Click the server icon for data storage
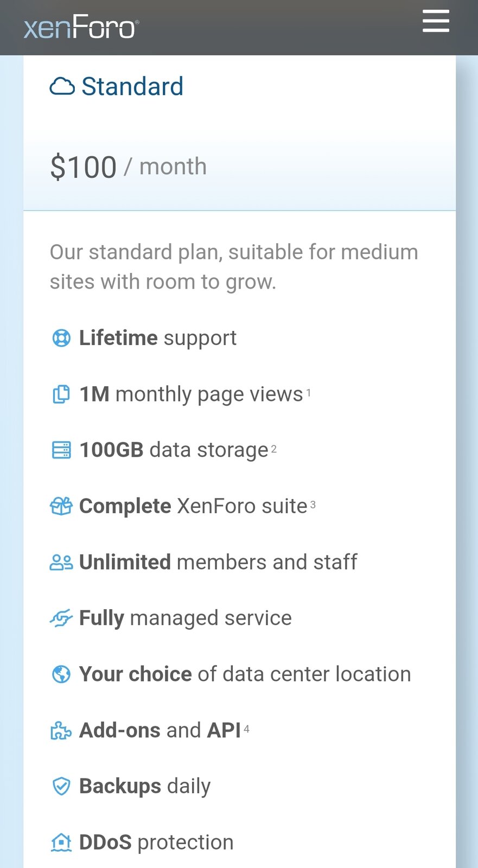 (61, 450)
